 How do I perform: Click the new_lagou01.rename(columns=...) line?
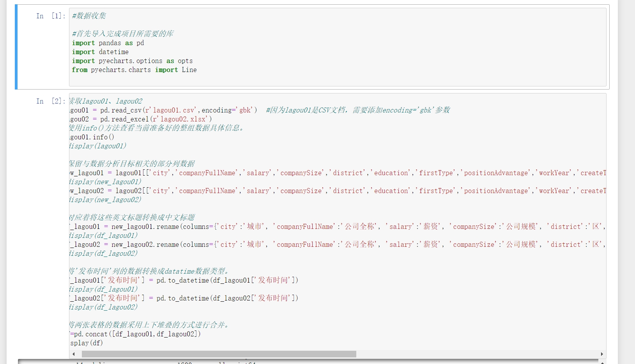338,227
